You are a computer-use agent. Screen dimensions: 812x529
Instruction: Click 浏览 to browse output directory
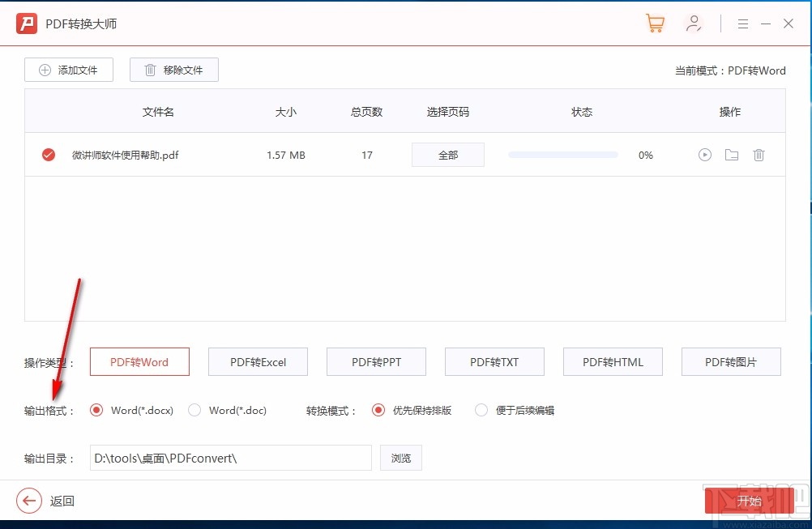[400, 458]
